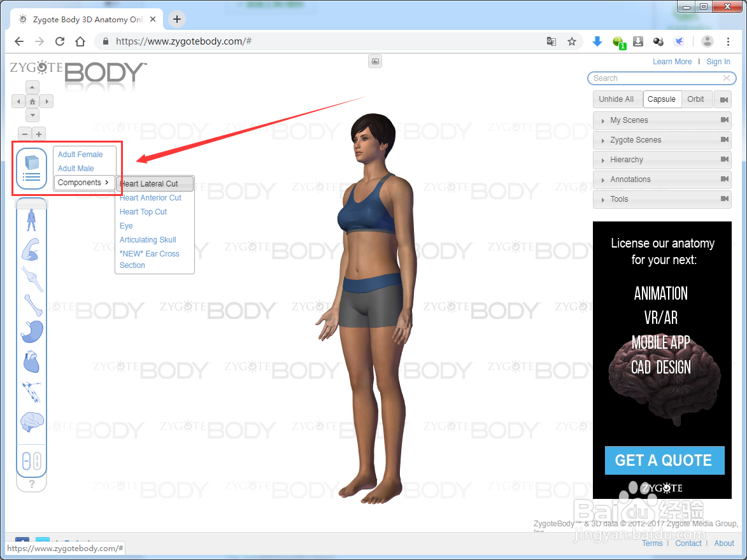
Task: Expand the My Scenes panel
Action: pos(662,120)
